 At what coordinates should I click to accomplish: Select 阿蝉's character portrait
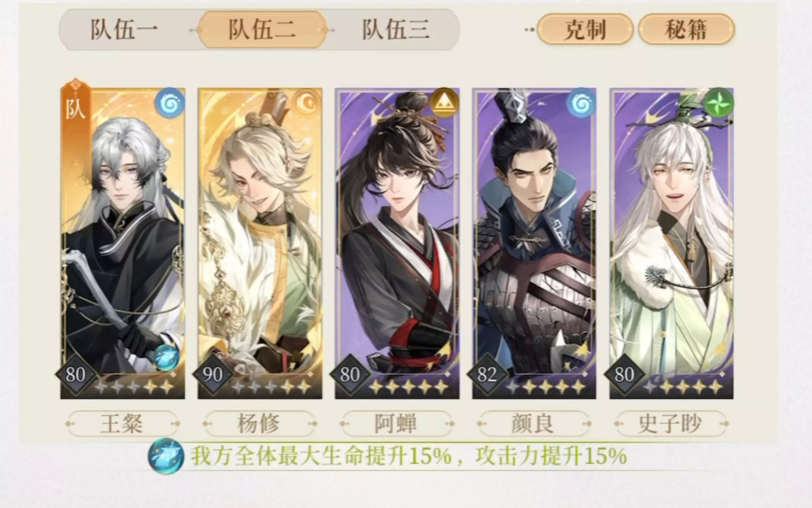(397, 243)
